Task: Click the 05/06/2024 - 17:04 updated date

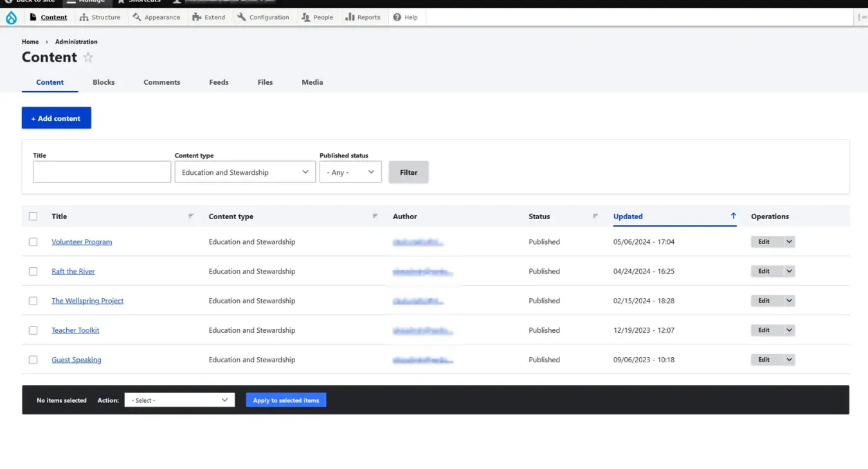Action: pos(644,242)
